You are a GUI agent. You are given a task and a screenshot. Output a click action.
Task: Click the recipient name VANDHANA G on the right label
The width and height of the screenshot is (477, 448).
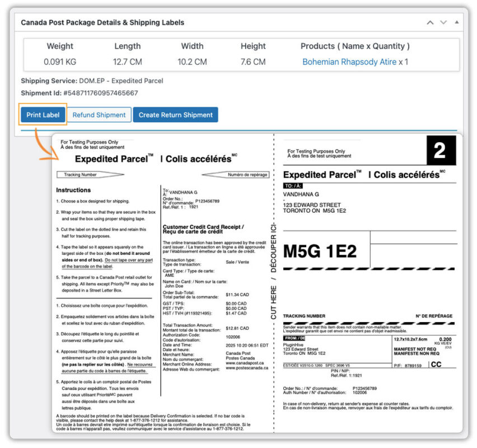[x=301, y=194]
